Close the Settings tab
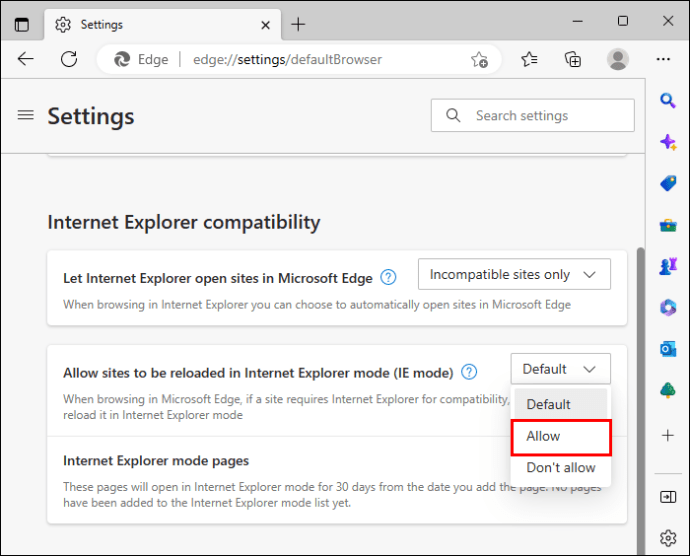Viewport: 690px width, 556px height. tap(265, 25)
